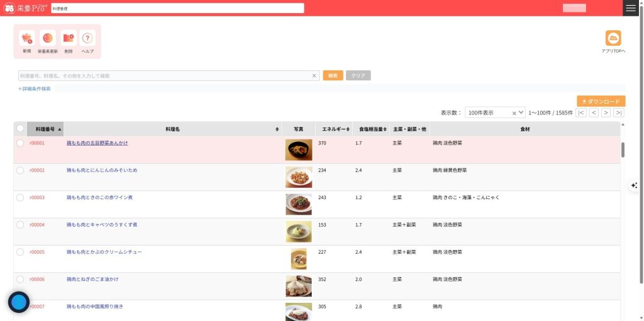The height and width of the screenshot is (321, 644).
Task: Click the 削除 delete folder icon
Action: (69, 39)
